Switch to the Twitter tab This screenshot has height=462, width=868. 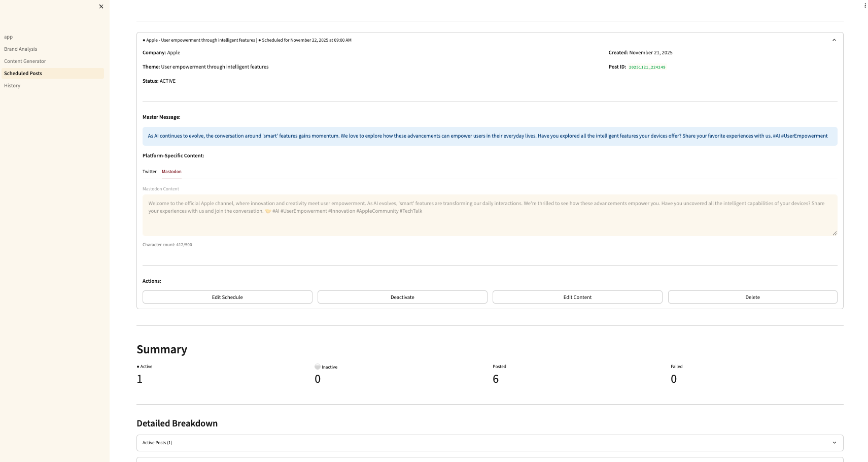150,172
